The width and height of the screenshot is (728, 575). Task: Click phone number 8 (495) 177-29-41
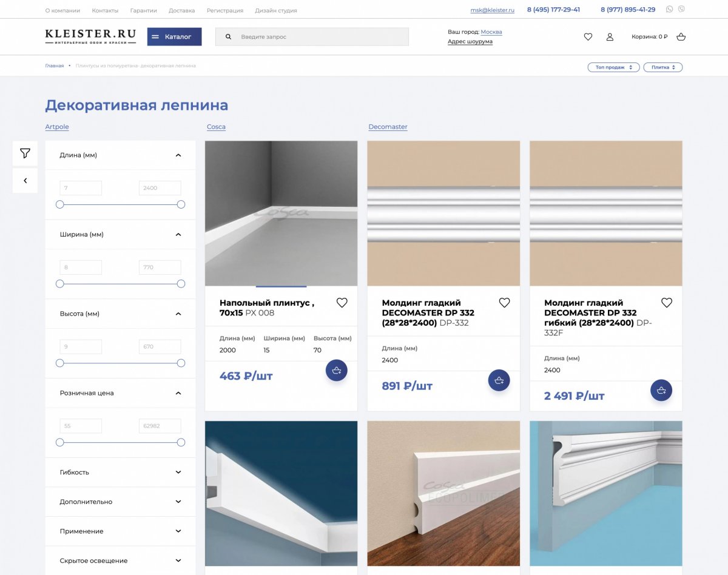(x=553, y=10)
